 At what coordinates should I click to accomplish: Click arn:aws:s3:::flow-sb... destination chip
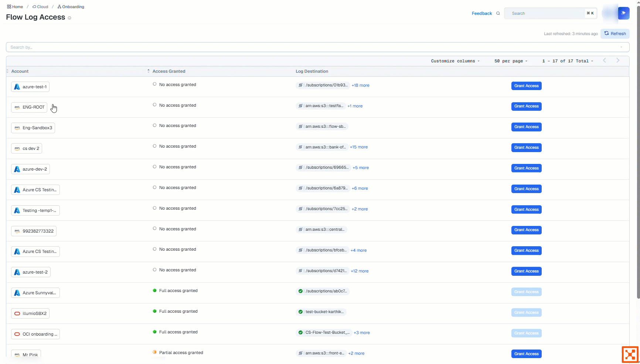pyautogui.click(x=322, y=127)
